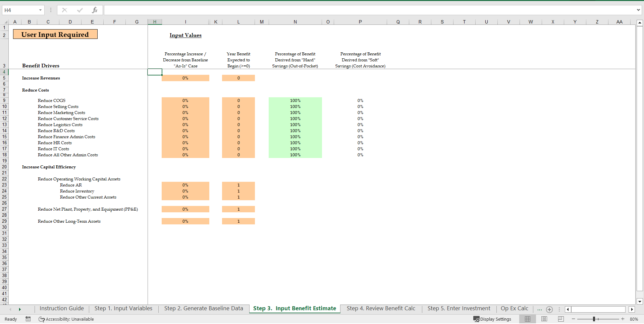Switch to Step 4. Review Benefit Calc tab
Image resolution: width=644 pixels, height=324 pixels.
click(381, 308)
